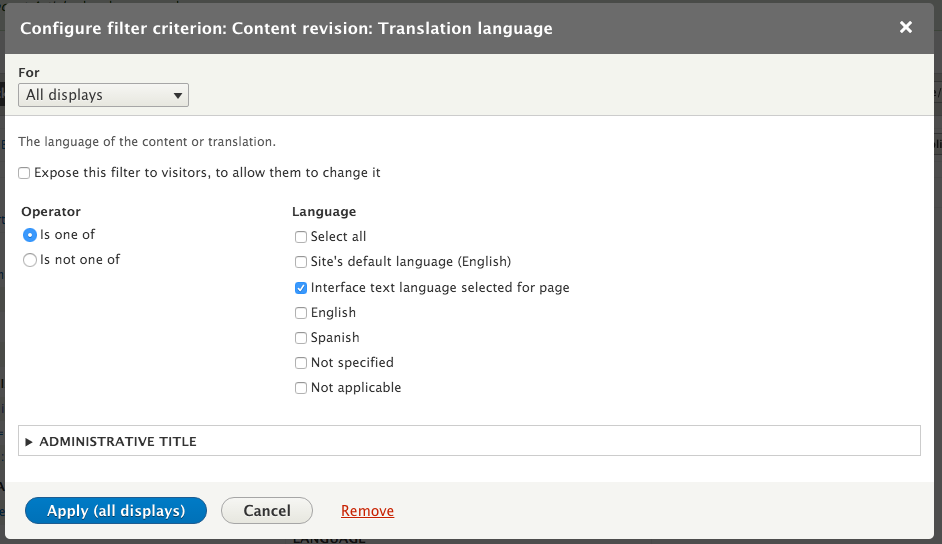Click the red Remove link
Screen dimensions: 942x544
click(x=367, y=511)
